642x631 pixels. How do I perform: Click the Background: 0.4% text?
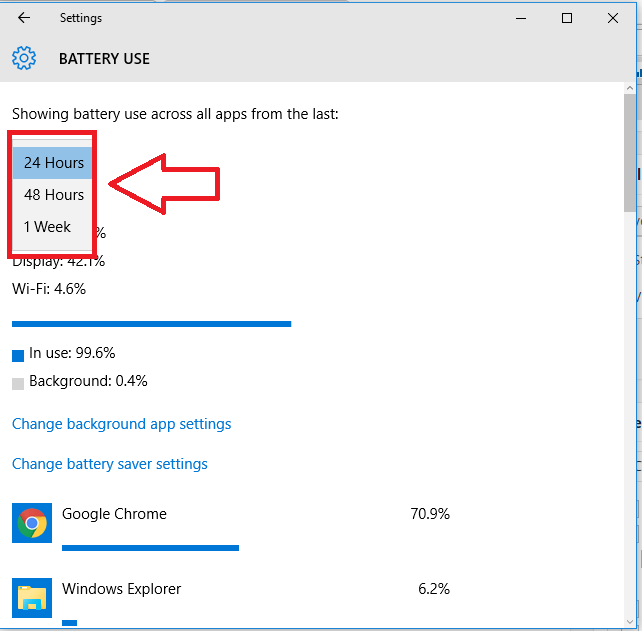[x=88, y=381]
